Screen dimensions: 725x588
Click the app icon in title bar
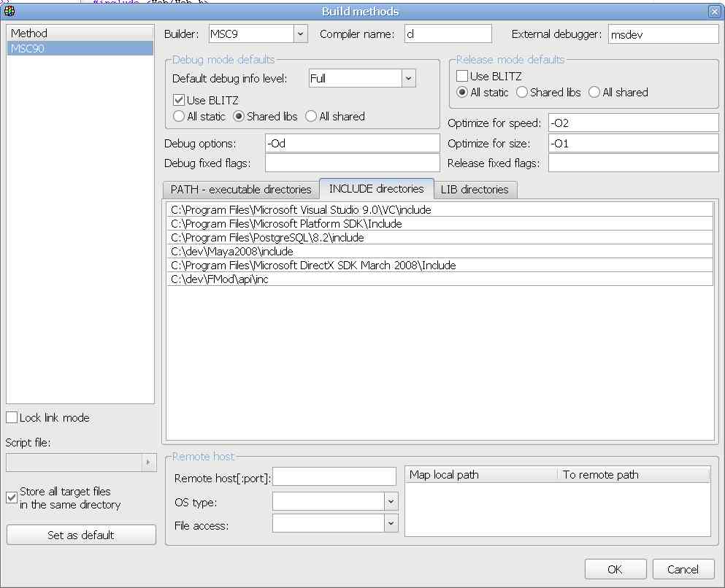[9, 11]
